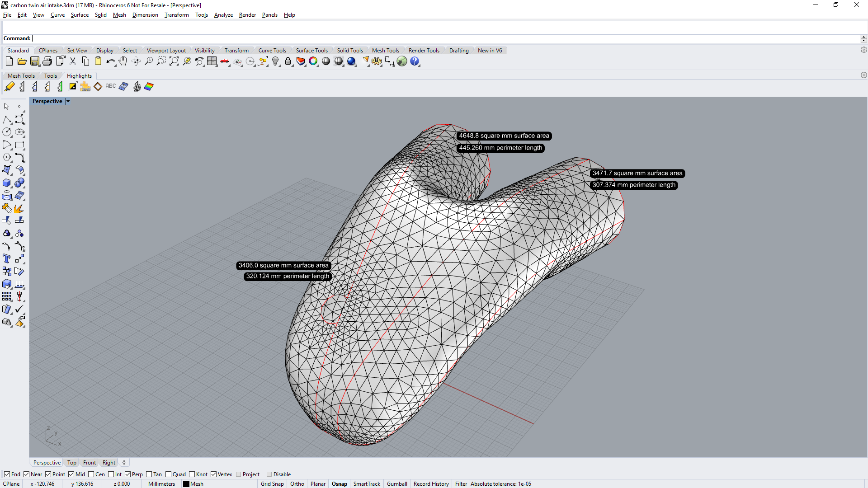Open the Perspective viewport title dropdown arrow
The height and width of the screenshot is (488, 868).
[x=68, y=101]
